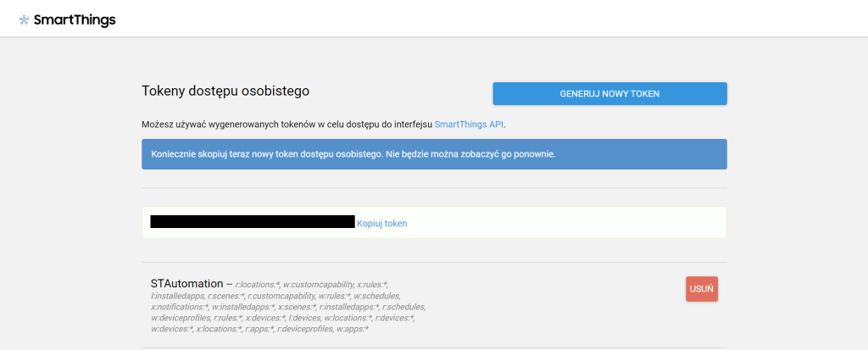Image resolution: width=868 pixels, height=350 pixels.
Task: Click the x:notifications:* scope text
Action: click(x=179, y=307)
